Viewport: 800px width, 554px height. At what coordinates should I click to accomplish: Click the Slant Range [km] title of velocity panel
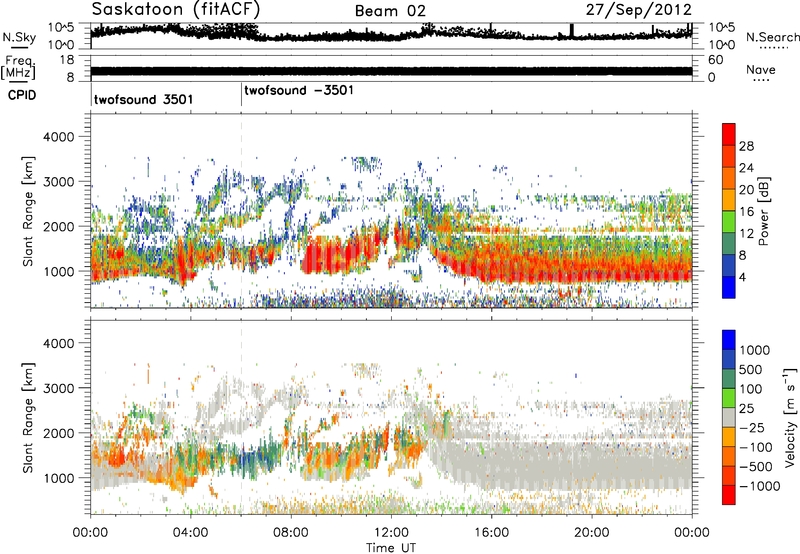[28, 418]
